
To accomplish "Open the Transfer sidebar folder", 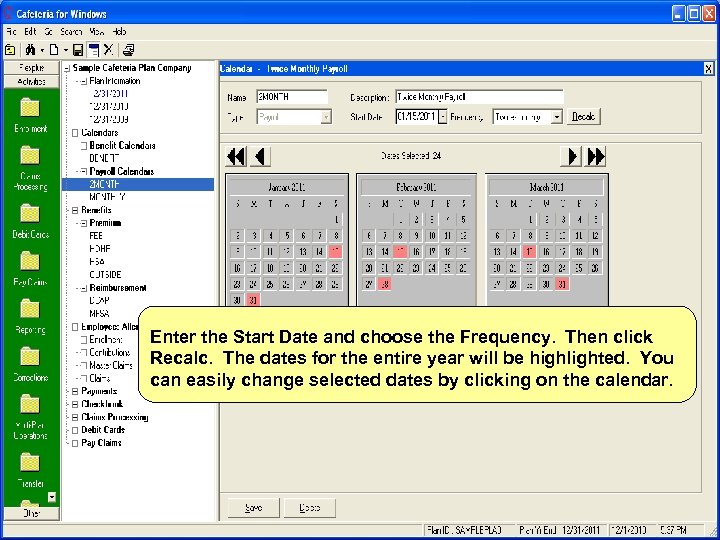I will click(x=30, y=462).
